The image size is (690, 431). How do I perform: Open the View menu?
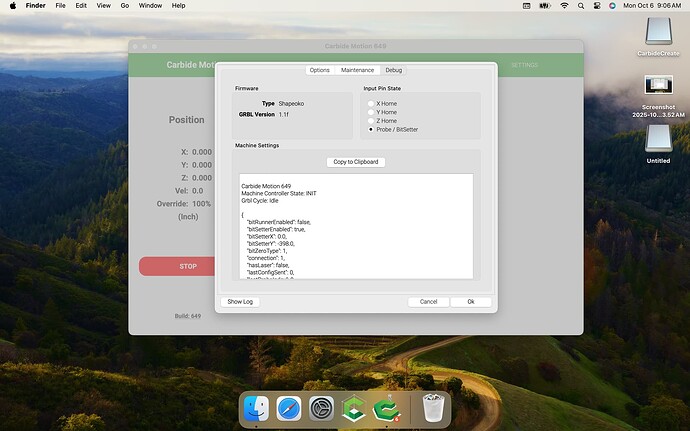pos(103,6)
